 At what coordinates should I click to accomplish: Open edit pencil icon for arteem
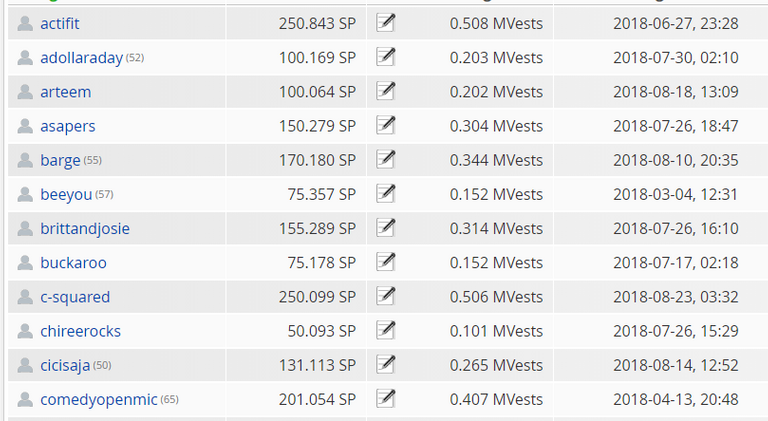click(385, 92)
